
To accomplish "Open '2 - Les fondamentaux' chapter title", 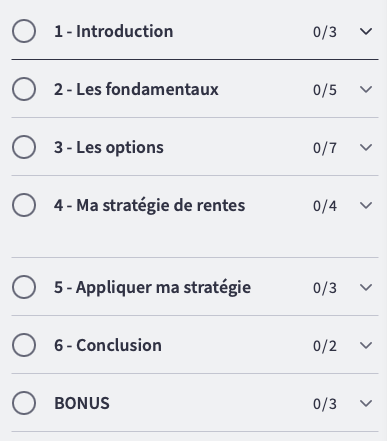I will (x=136, y=89).
